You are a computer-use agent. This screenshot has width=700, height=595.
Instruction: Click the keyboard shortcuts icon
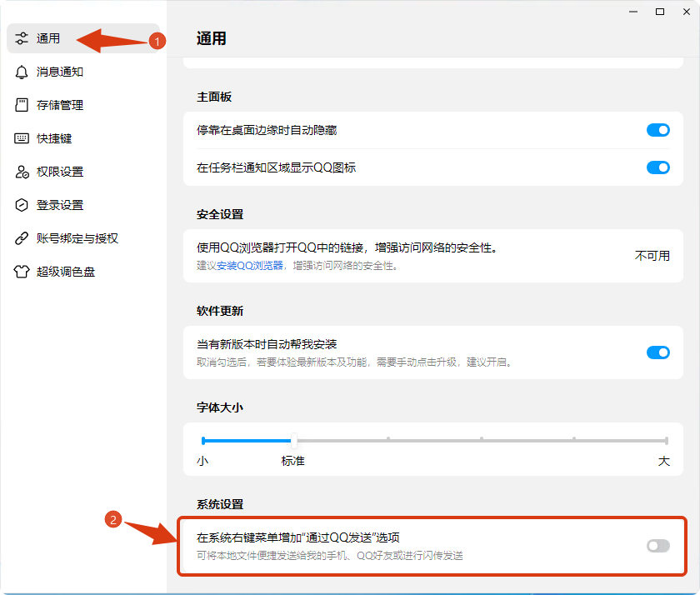(22, 138)
